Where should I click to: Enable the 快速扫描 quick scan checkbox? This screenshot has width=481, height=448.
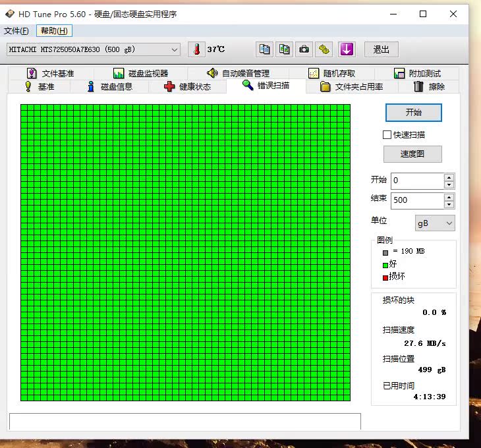coord(387,134)
